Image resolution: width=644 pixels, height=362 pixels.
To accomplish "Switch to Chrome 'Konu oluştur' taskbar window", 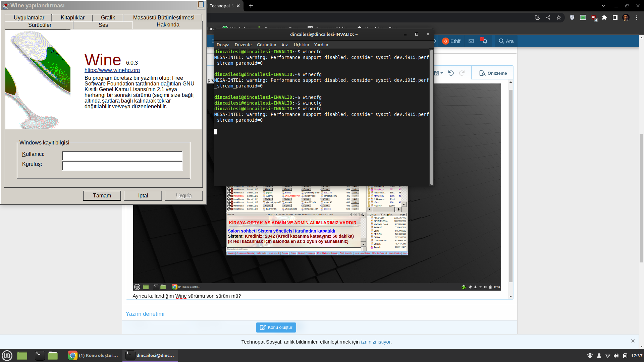I will coord(93,356).
